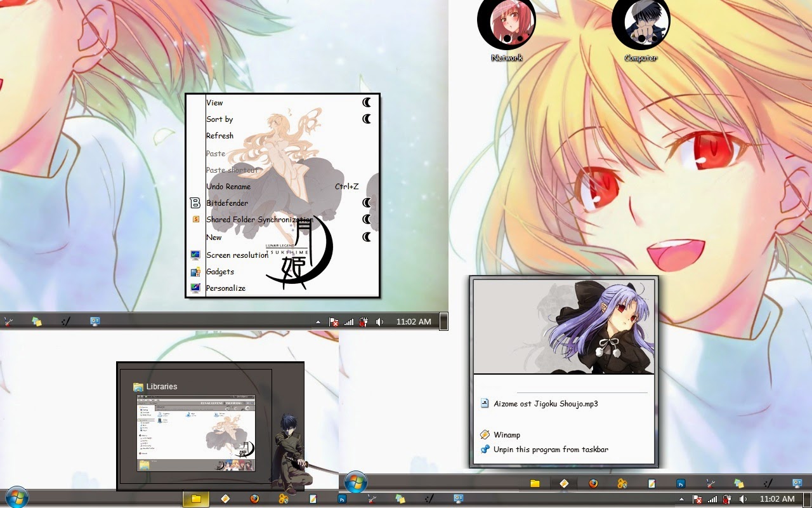Show hidden tray icons in taskbar below context menu

coord(318,322)
